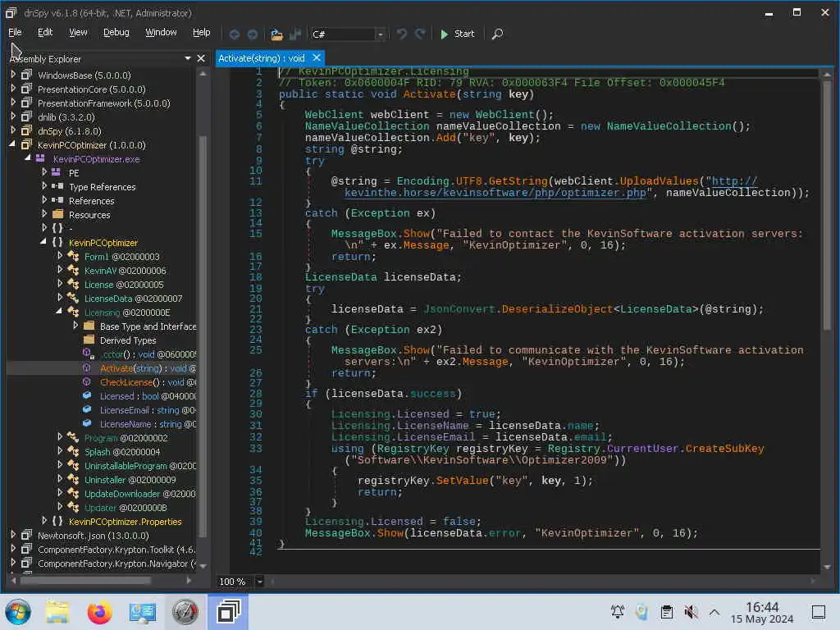The image size is (840, 630).
Task: Expand the PresentationCore assembly node
Action: coord(13,89)
